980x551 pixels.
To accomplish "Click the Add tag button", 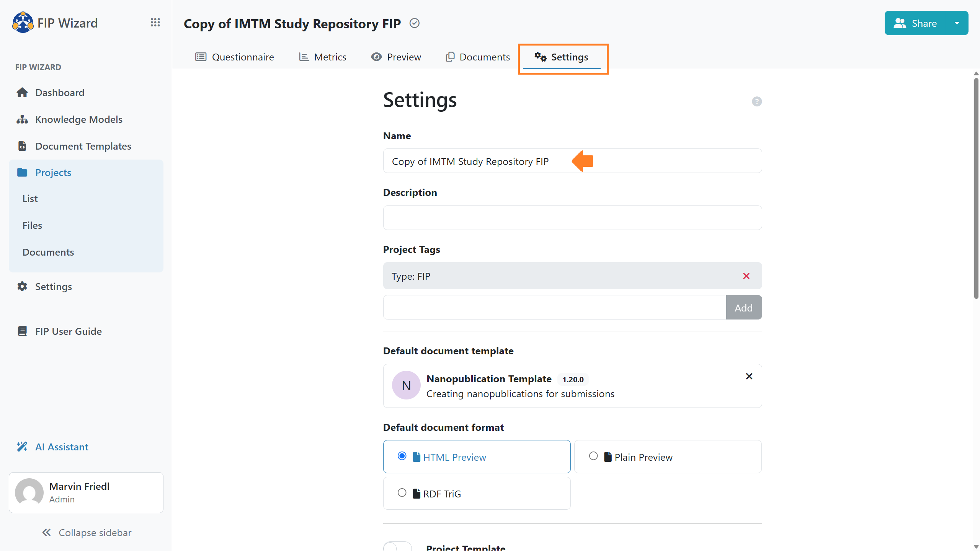I will 743,307.
